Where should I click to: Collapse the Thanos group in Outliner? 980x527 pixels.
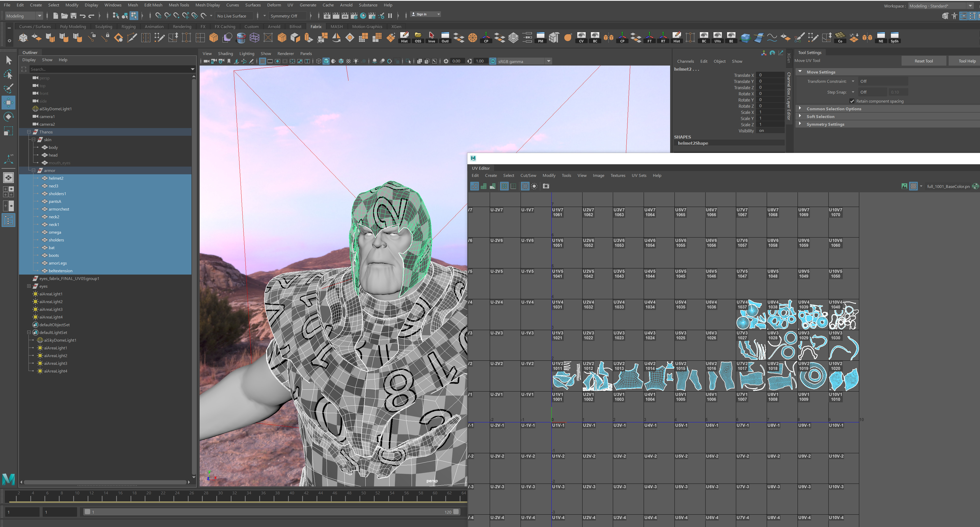[29, 132]
